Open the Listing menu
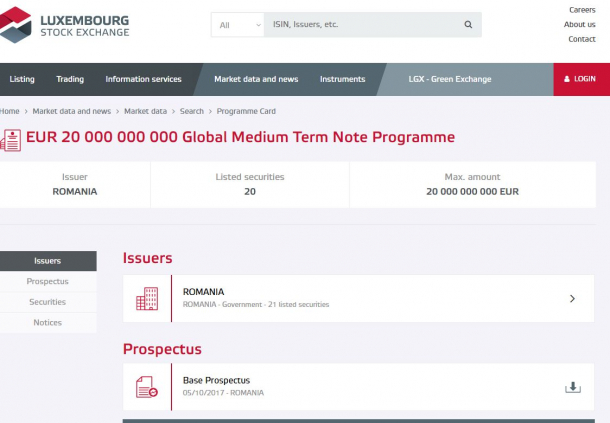Viewport: 610px width, 423px height. click(x=22, y=79)
